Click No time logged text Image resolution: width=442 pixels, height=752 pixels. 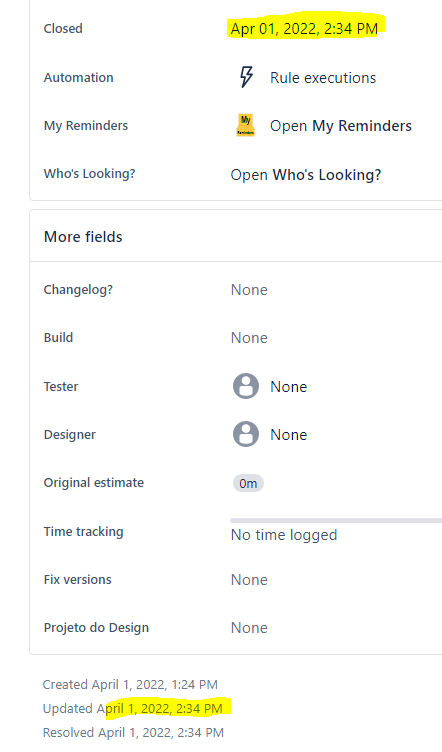(x=284, y=535)
